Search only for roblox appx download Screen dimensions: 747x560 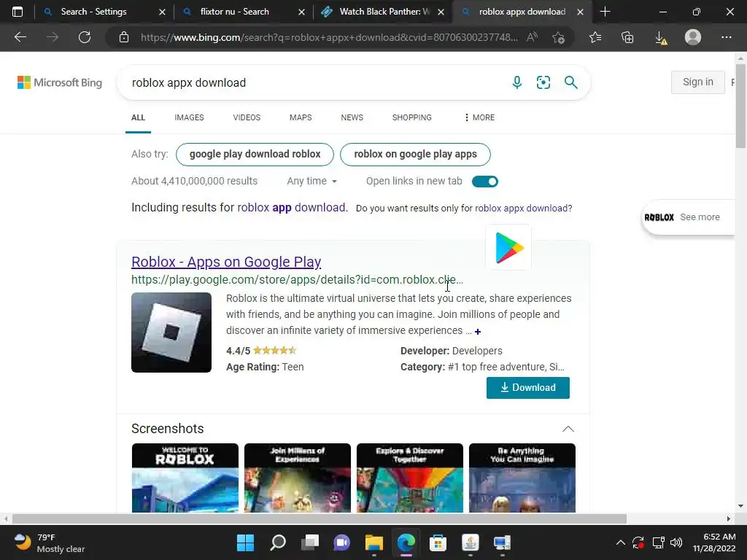point(521,208)
